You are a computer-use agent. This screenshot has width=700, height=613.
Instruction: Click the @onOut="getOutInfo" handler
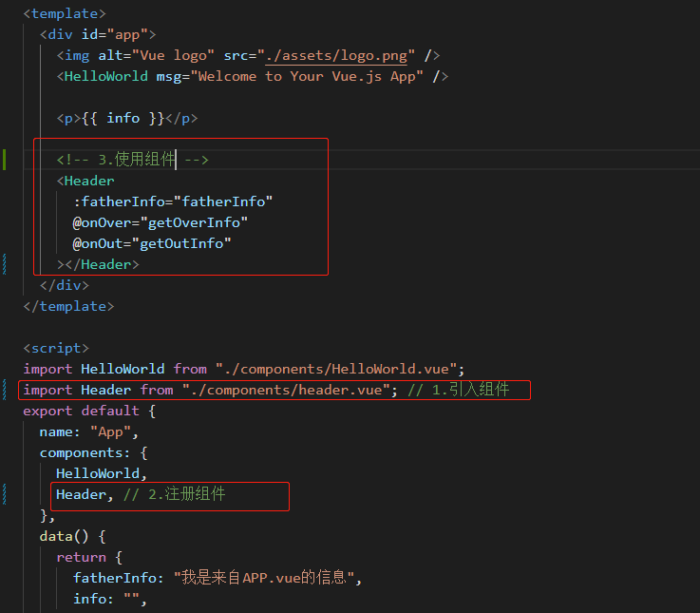tap(152, 243)
